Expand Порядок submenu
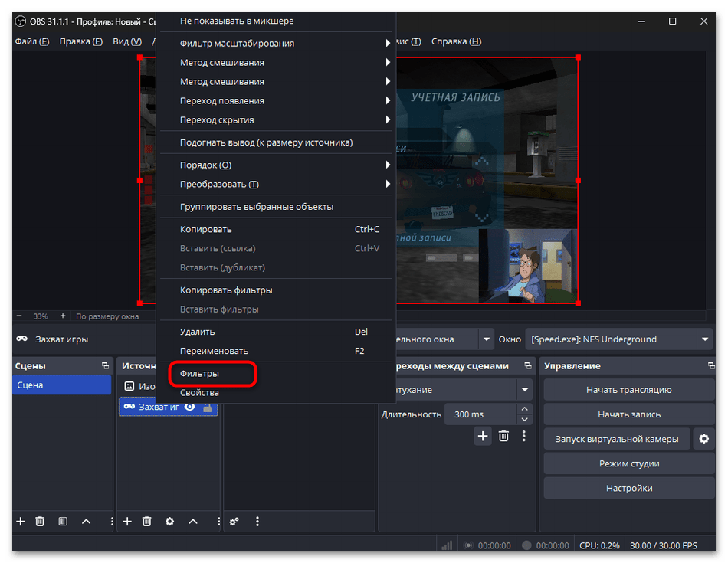The height and width of the screenshot is (563, 728). tap(276, 165)
